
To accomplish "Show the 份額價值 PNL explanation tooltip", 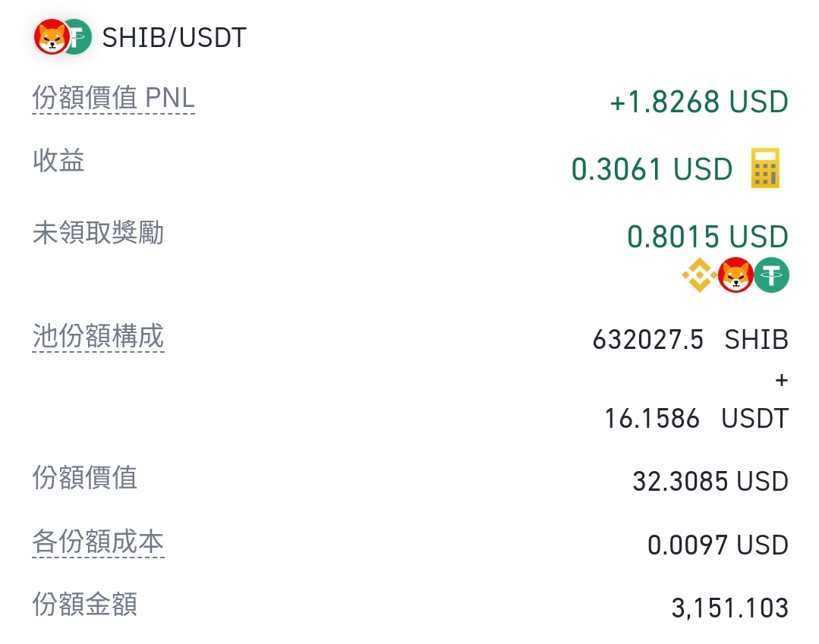I will click(x=113, y=98).
